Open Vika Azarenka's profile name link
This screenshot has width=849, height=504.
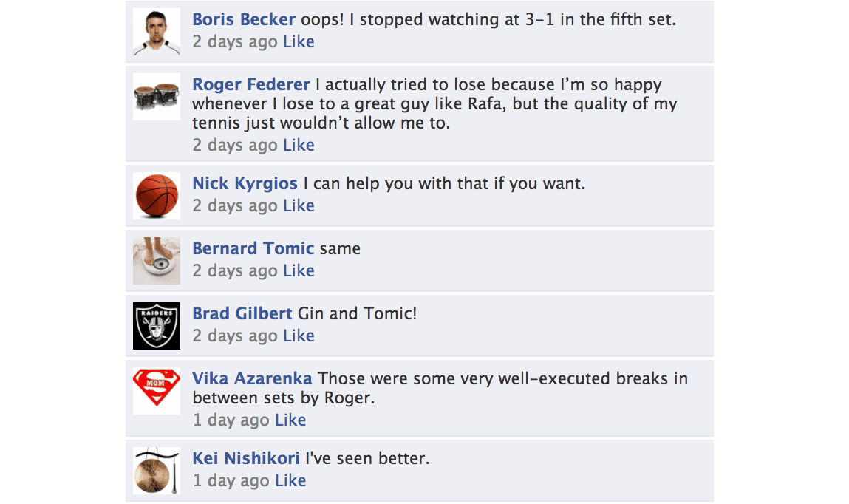252,378
